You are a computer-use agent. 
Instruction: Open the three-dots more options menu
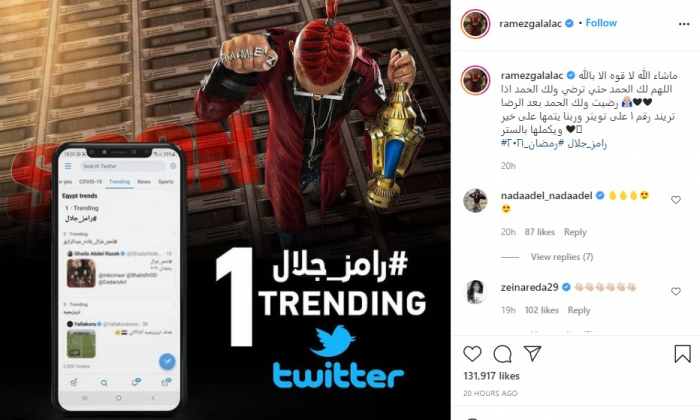pyautogui.click(x=684, y=24)
